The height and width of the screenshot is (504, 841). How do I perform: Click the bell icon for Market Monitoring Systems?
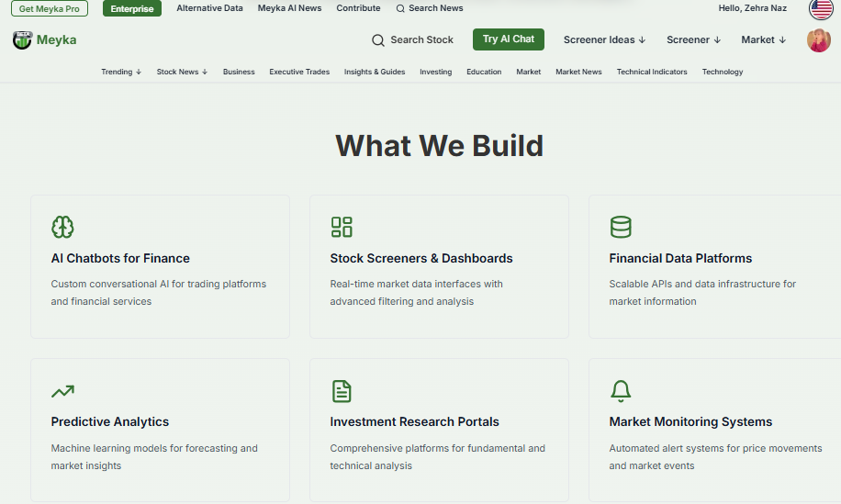pyautogui.click(x=621, y=391)
